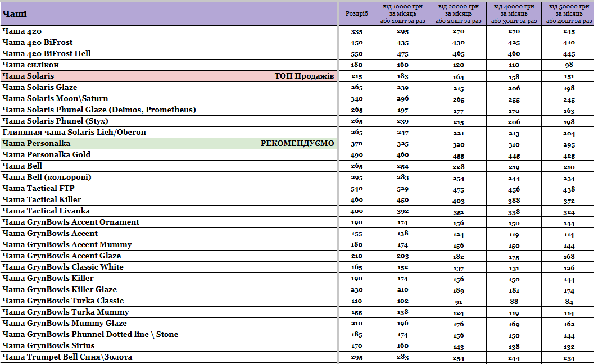This screenshot has height=364, width=594.
Task: Click the green "РЕКОМЕНДУЄМО" label
Action: pyautogui.click(x=297, y=144)
